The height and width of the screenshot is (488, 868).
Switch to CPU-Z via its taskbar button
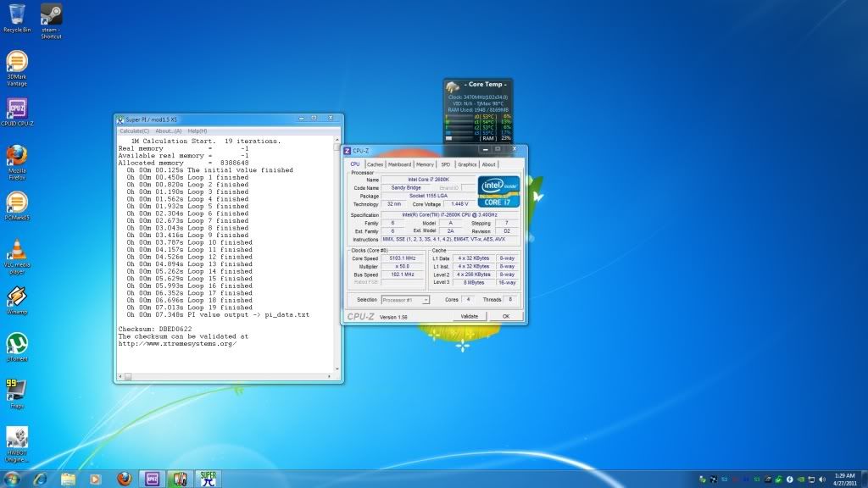click(x=153, y=479)
